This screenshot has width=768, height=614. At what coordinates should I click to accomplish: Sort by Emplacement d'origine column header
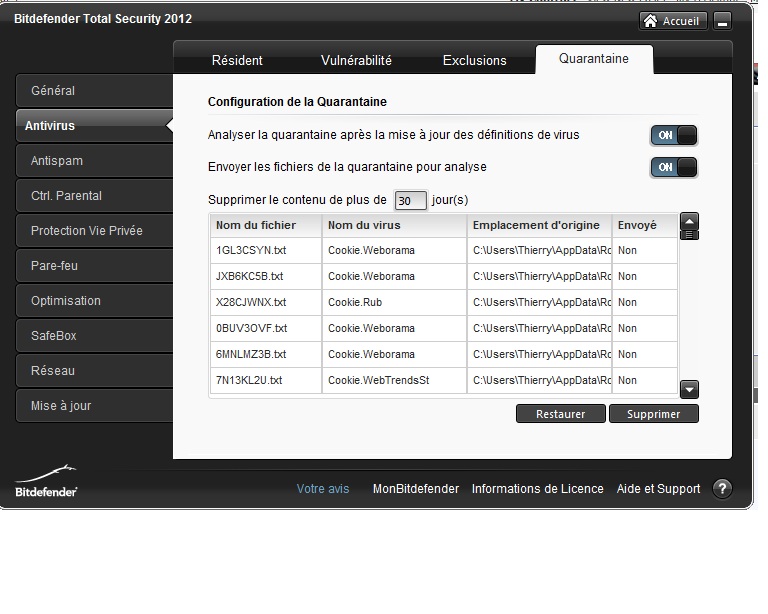tap(540, 225)
